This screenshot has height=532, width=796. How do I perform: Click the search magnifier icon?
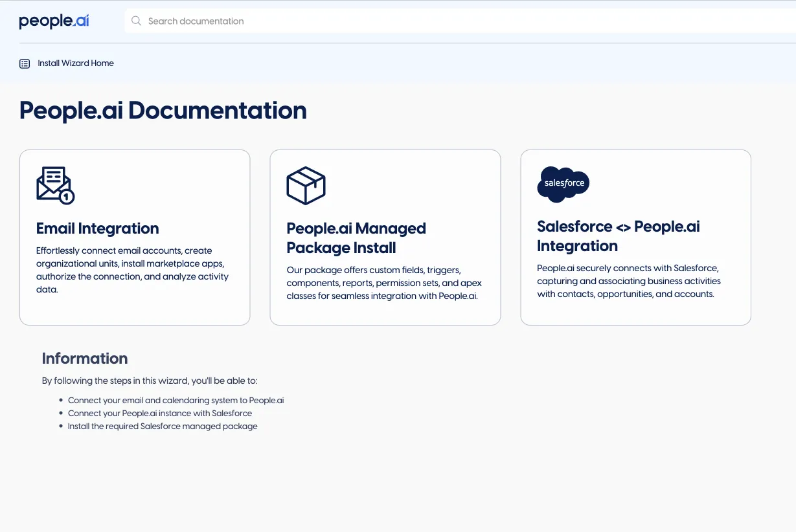click(136, 21)
